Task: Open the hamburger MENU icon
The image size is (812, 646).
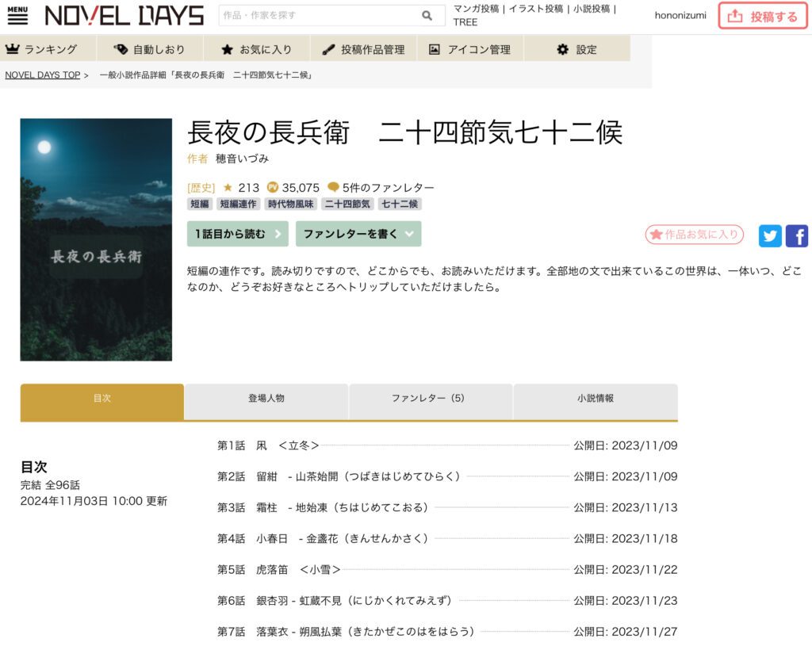Action: pos(17,15)
